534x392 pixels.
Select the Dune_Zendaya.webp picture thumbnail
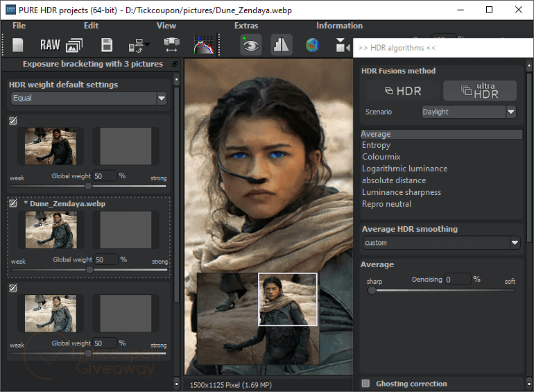coord(51,230)
